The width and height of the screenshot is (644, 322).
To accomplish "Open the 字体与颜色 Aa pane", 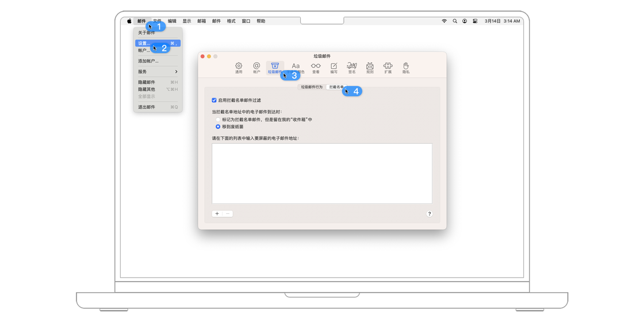I will click(296, 68).
